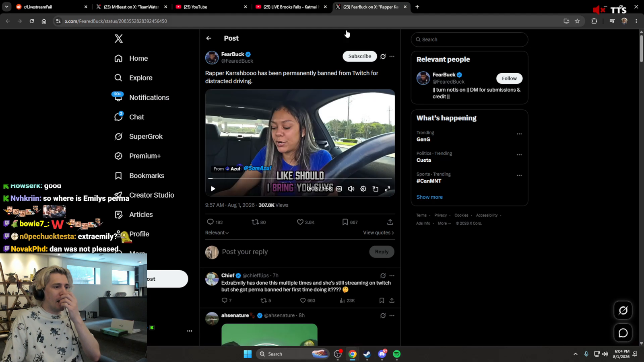This screenshot has height=362, width=644.
Task: Switch to LIVE Brooks Falls tab
Action: coord(291,7)
